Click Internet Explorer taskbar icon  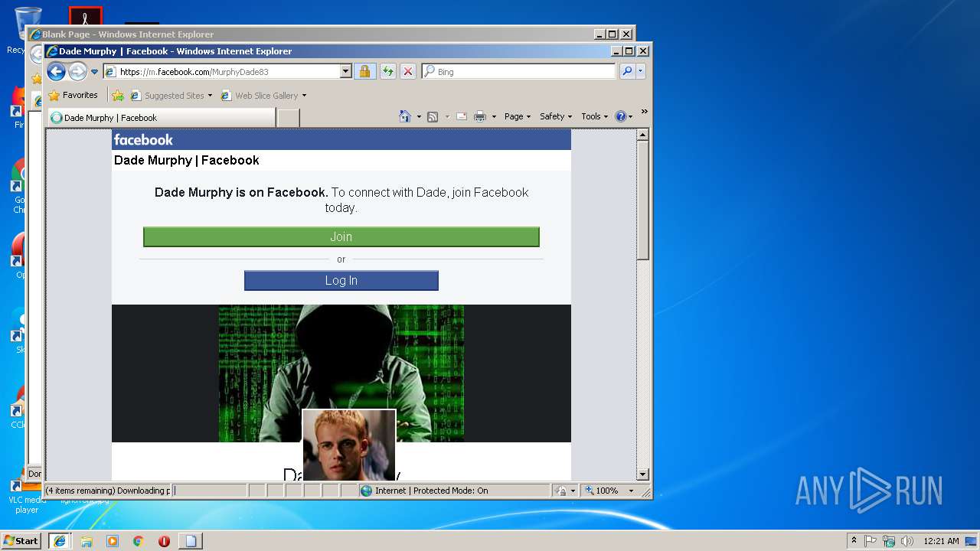[x=60, y=541]
